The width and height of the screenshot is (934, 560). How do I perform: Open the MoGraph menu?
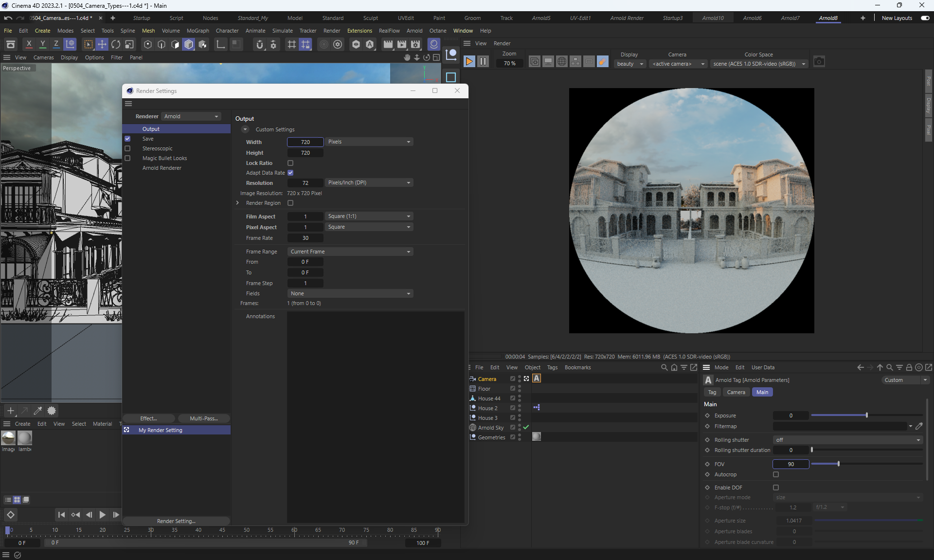pos(198,31)
